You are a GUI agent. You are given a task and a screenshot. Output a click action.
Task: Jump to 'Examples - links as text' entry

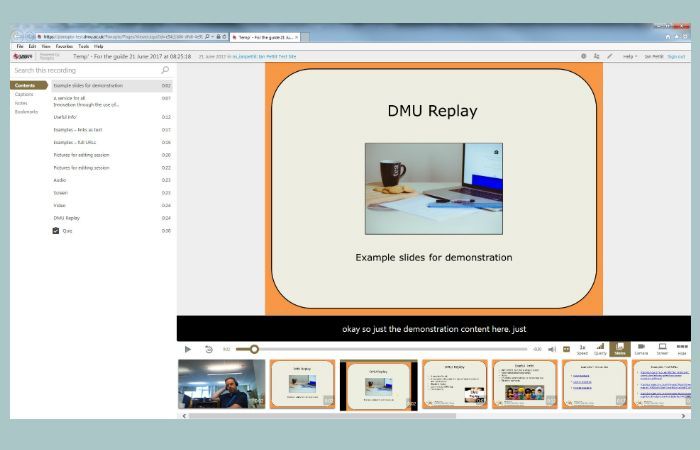click(112, 130)
